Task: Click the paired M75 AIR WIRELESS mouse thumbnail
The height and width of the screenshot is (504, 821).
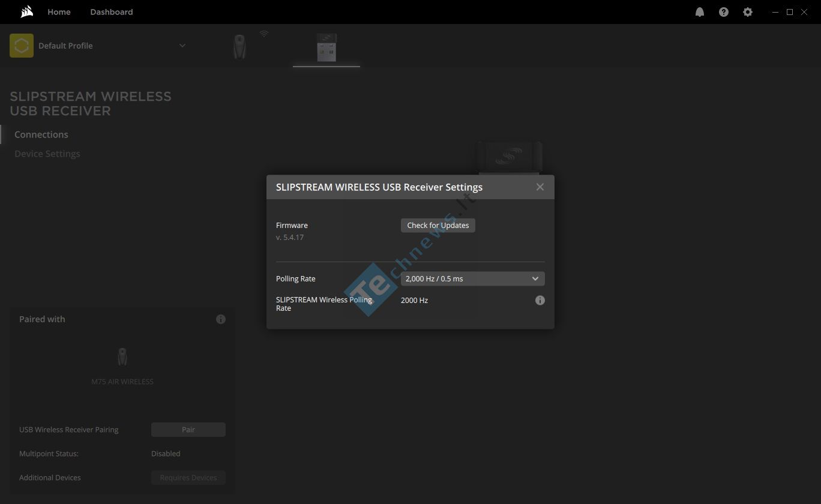Action: point(122,357)
